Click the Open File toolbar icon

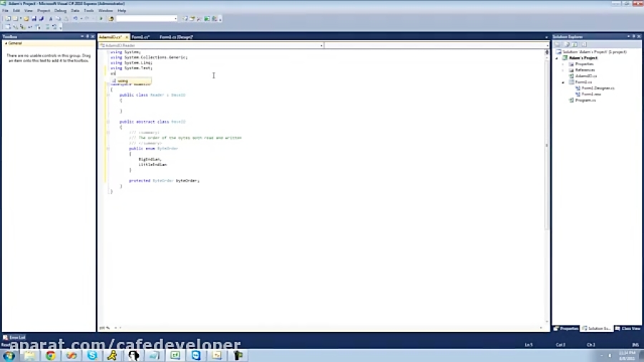(26, 19)
